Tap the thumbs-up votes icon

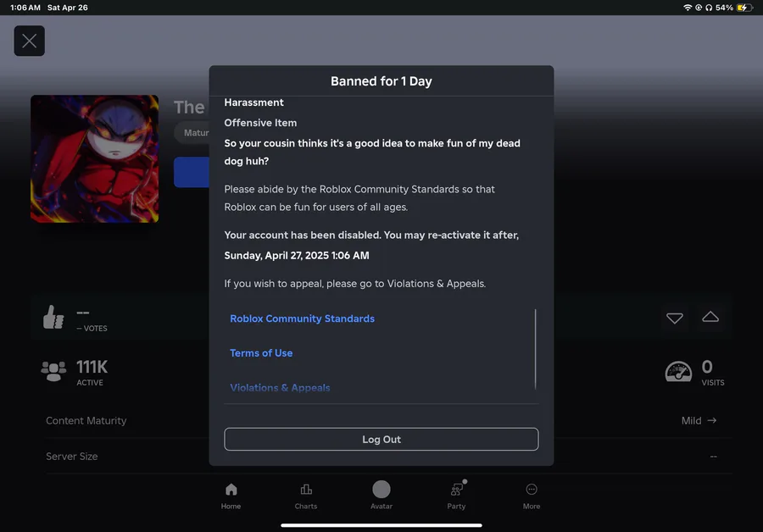tap(53, 318)
